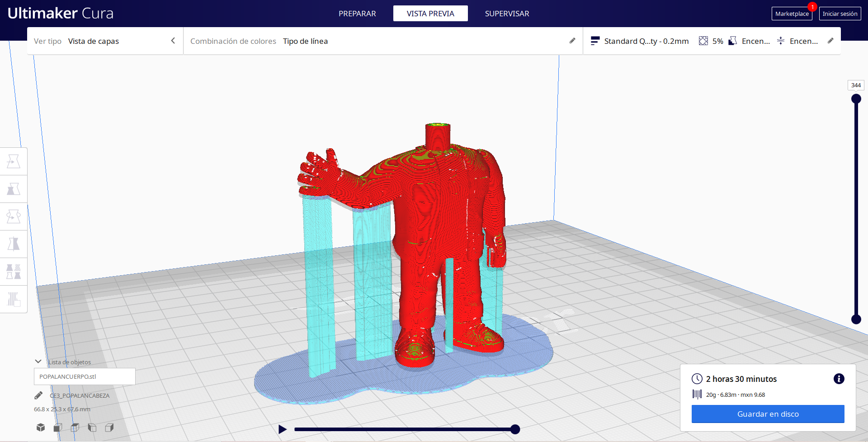Open print settings panel Standard Quality 0.2mm
Viewport: 868px width, 442px height.
(x=646, y=41)
